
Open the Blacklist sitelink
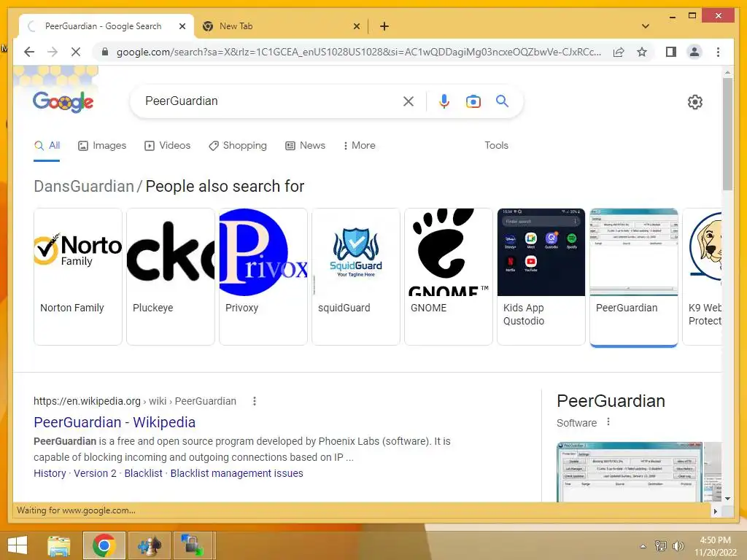coord(143,473)
